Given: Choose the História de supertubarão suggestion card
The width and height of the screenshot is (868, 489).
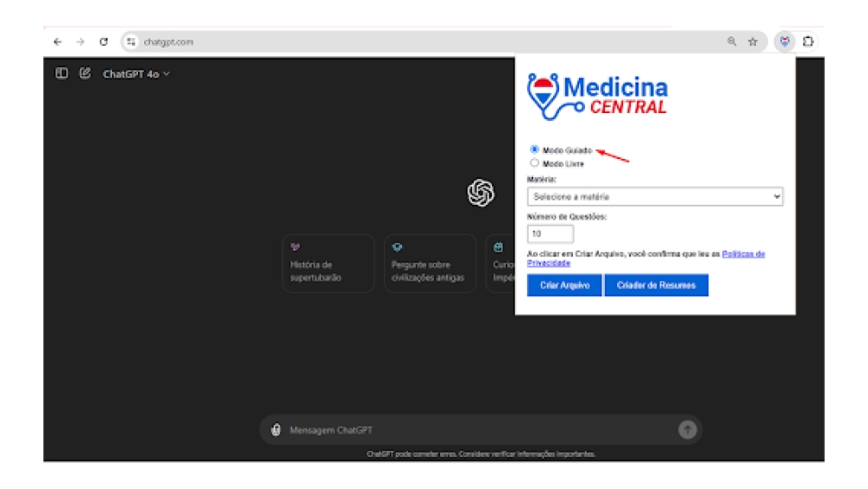Looking at the screenshot, I should (328, 263).
